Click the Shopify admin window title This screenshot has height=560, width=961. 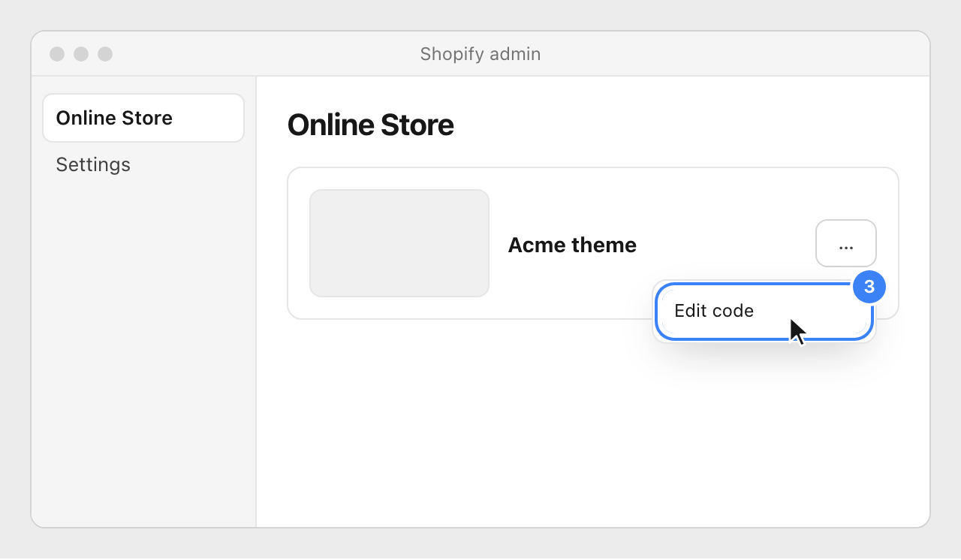point(480,54)
